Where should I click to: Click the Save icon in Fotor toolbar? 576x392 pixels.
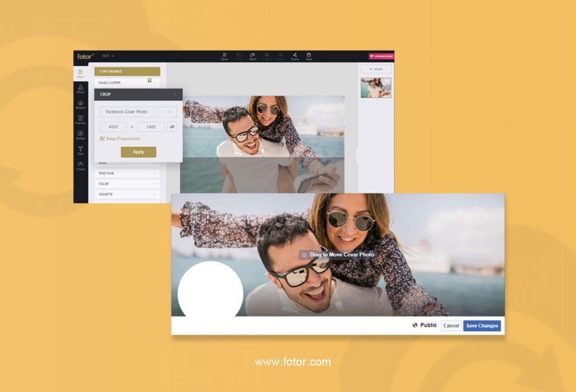[x=309, y=56]
